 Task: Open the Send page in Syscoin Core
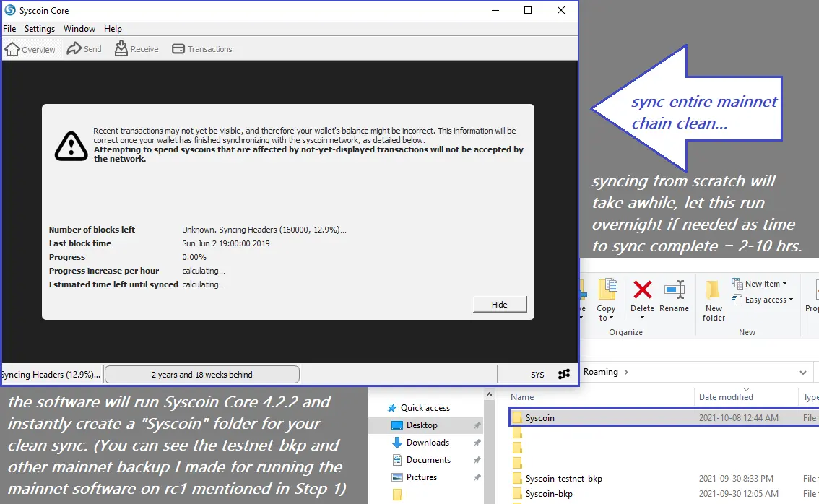tap(84, 49)
